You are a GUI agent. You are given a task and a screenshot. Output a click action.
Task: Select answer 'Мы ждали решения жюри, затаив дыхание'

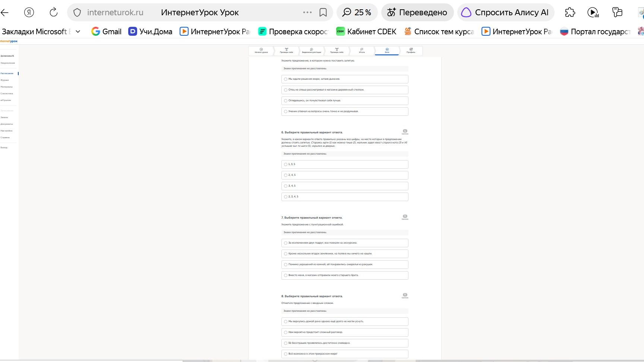(345, 79)
